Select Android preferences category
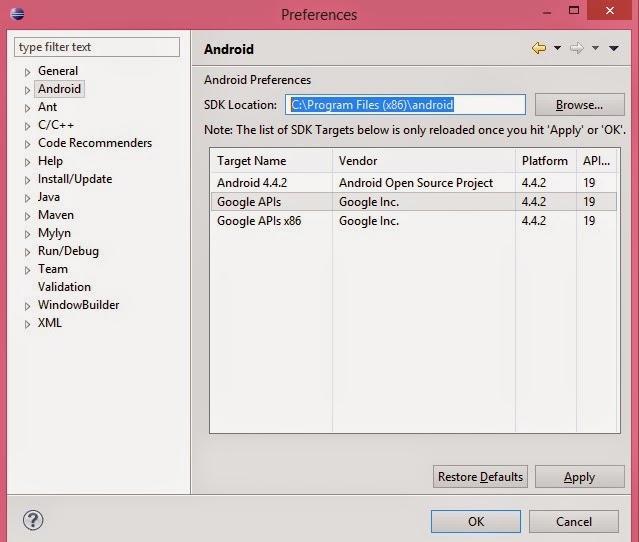Image resolution: width=639 pixels, height=542 pixels. [x=59, y=89]
